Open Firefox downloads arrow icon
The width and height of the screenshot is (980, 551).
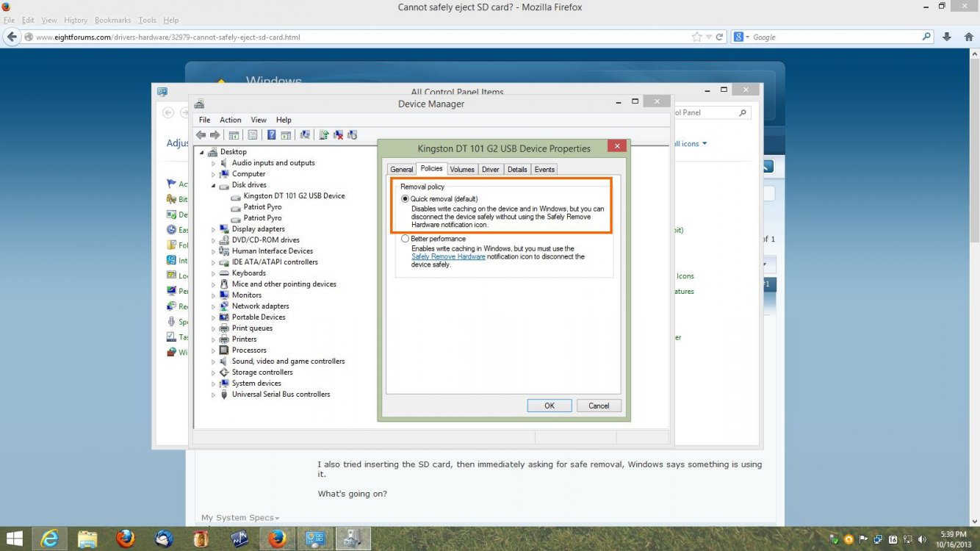click(948, 37)
